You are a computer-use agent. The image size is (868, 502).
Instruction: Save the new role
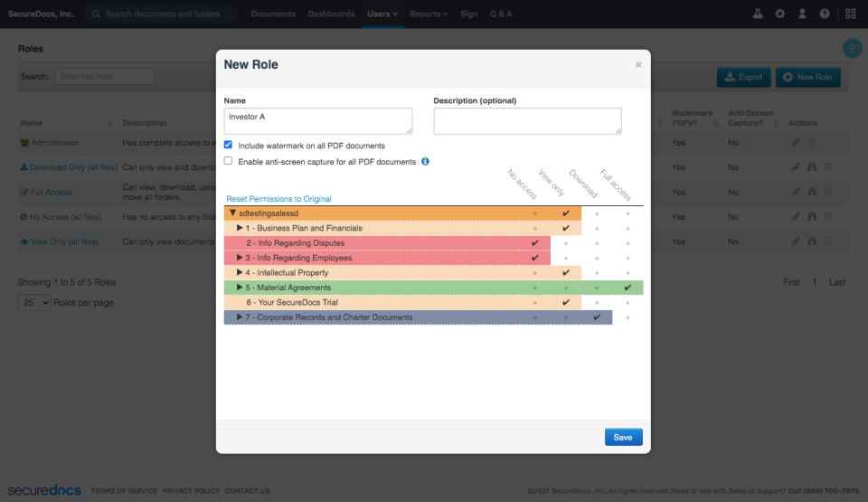623,437
